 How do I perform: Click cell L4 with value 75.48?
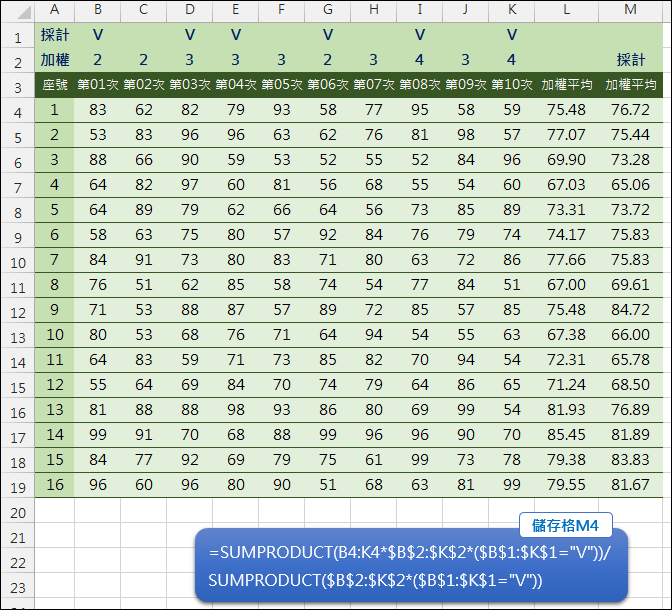[x=567, y=110]
